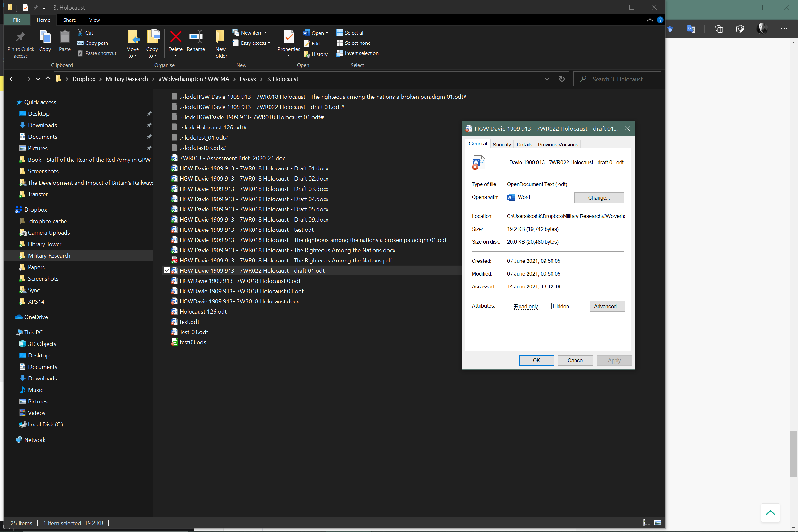Click the Rename icon
Viewport: 798px width, 532px height.
pyautogui.click(x=196, y=37)
